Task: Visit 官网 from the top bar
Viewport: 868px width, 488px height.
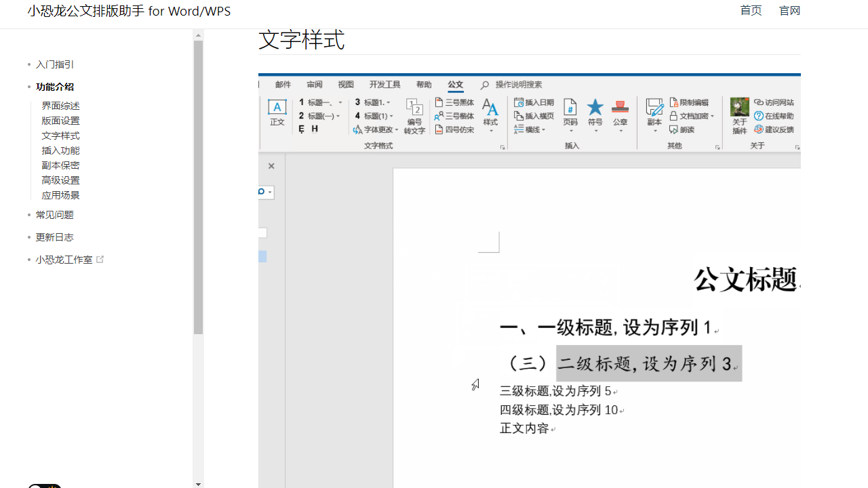Action: tap(789, 10)
